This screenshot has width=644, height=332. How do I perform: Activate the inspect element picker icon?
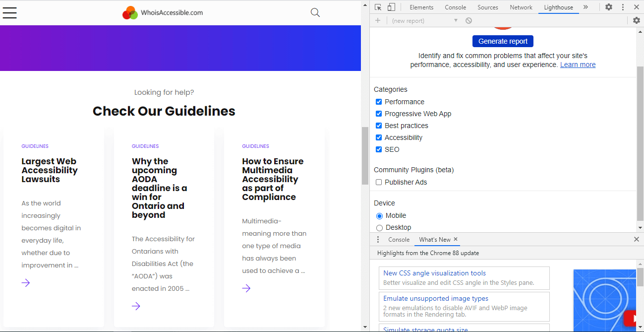click(x=378, y=7)
